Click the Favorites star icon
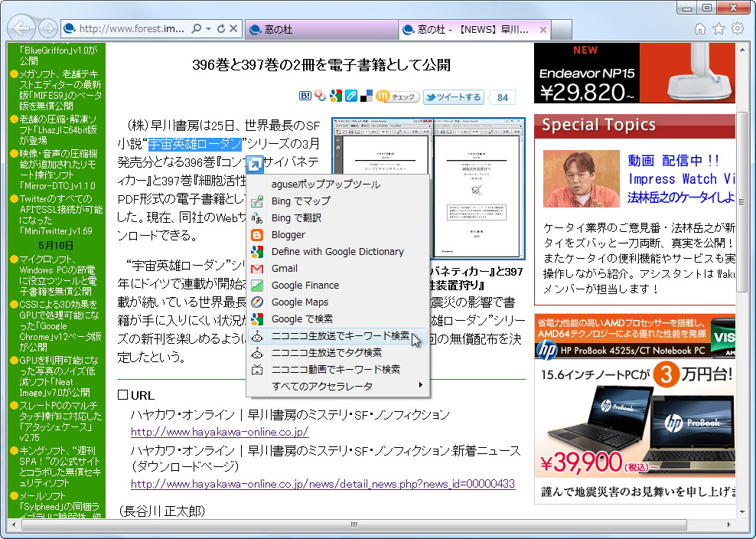 click(719, 28)
